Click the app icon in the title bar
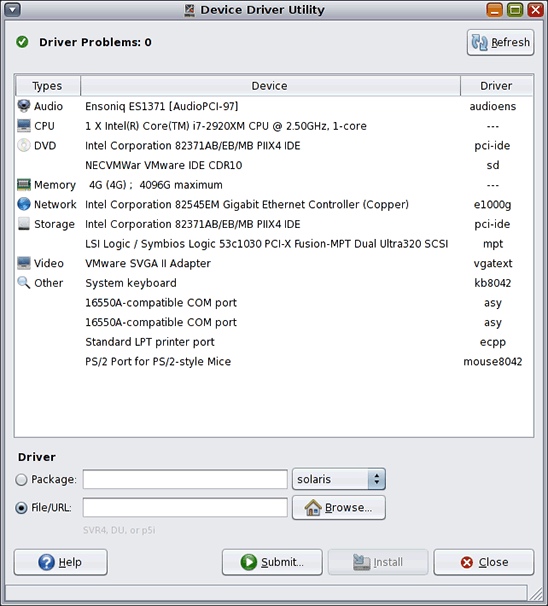The width and height of the screenshot is (548, 606). [x=189, y=10]
